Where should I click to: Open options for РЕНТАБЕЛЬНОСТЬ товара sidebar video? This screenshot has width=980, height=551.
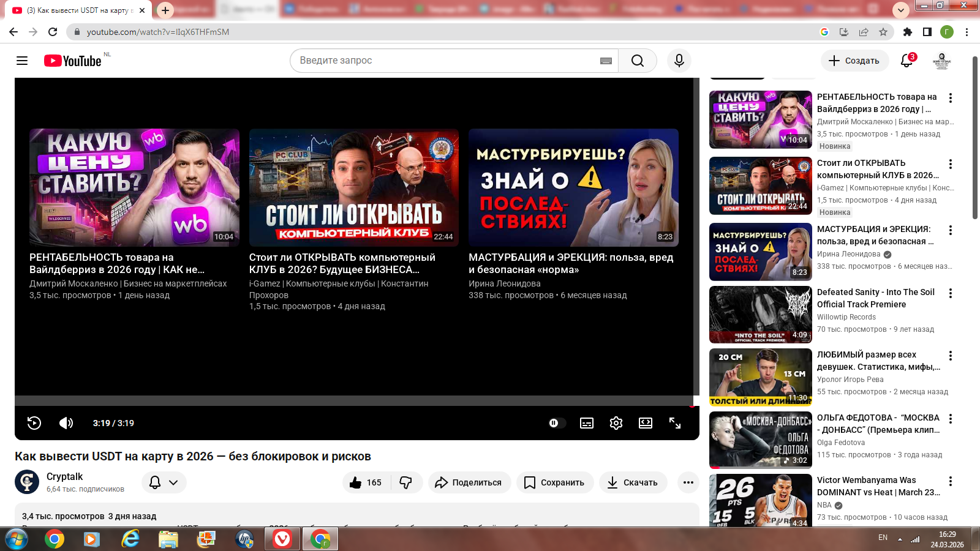pos(951,98)
